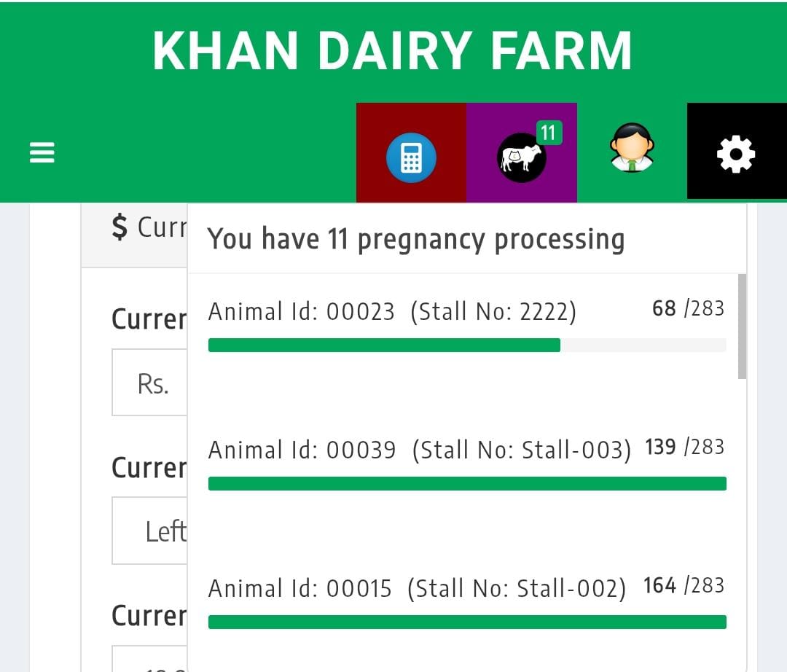The width and height of the screenshot is (787, 672).
Task: Click the dollar sign currency icon
Action: pyautogui.click(x=120, y=227)
